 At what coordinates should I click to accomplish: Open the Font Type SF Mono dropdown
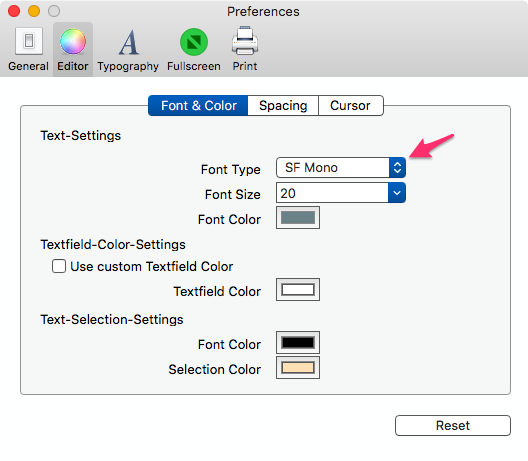pyautogui.click(x=341, y=167)
